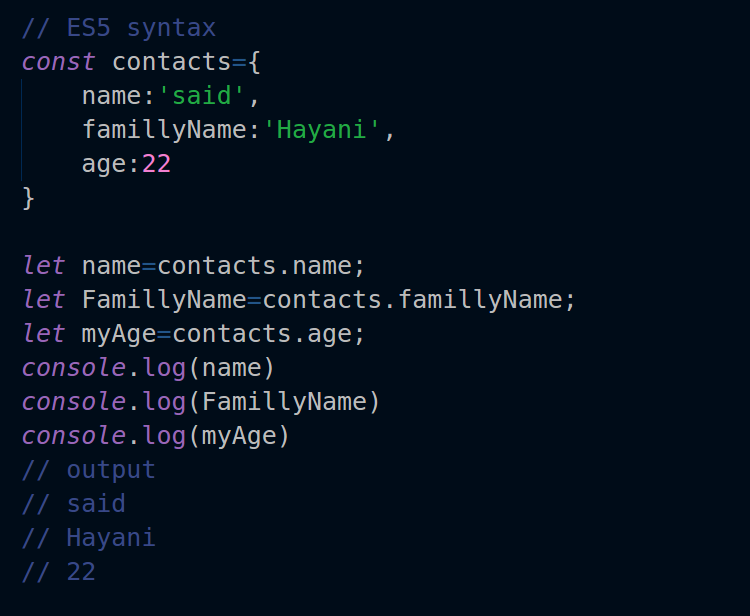This screenshot has height=616, width=750.
Task: Click FamillyName inside the console.log call
Action: click(284, 401)
